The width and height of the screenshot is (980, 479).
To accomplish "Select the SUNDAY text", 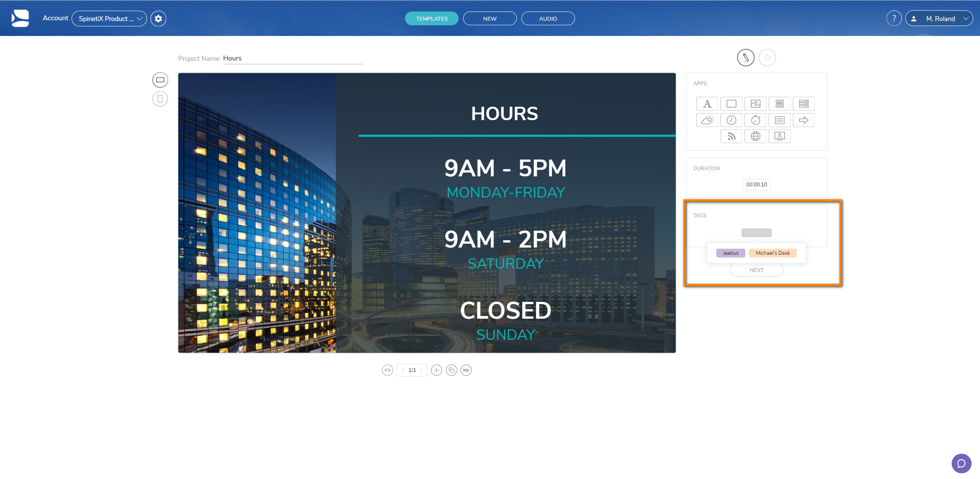I will 506,335.
